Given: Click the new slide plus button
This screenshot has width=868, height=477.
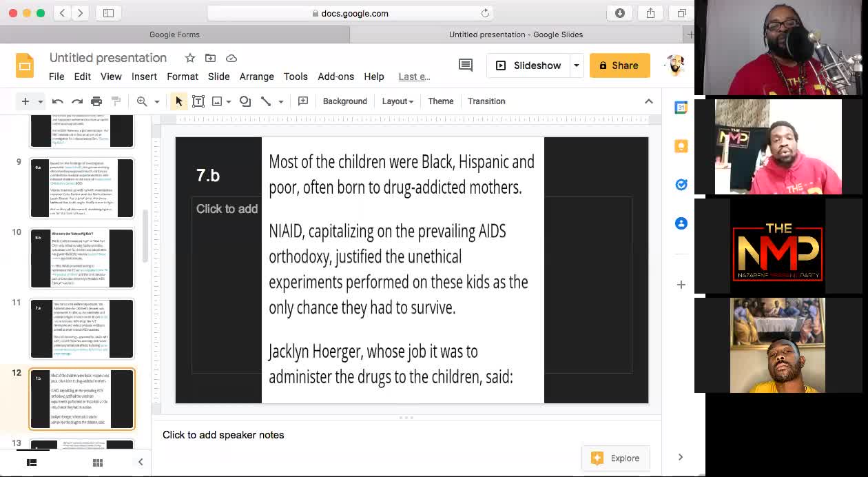Looking at the screenshot, I should point(25,101).
